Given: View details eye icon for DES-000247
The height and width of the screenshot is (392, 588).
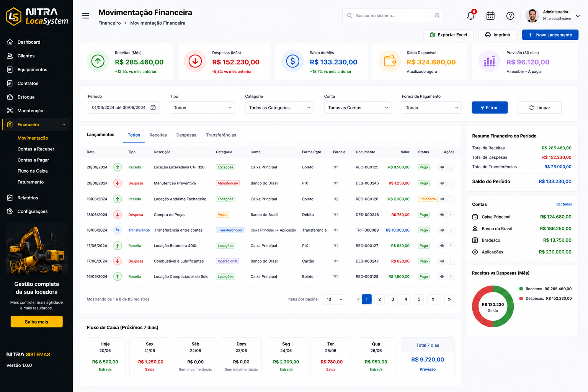Looking at the screenshot, I should click(442, 261).
